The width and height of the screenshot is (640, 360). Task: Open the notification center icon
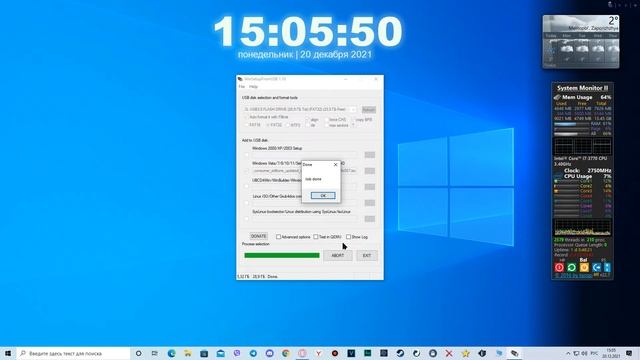tap(629, 353)
